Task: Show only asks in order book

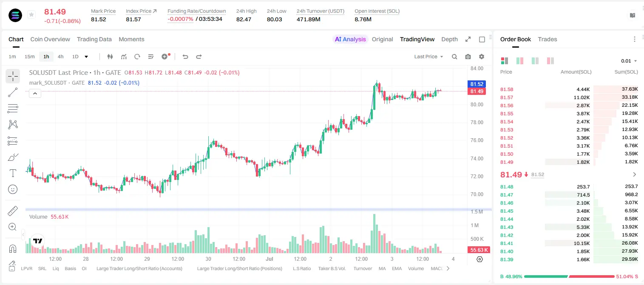Action: 550,61
